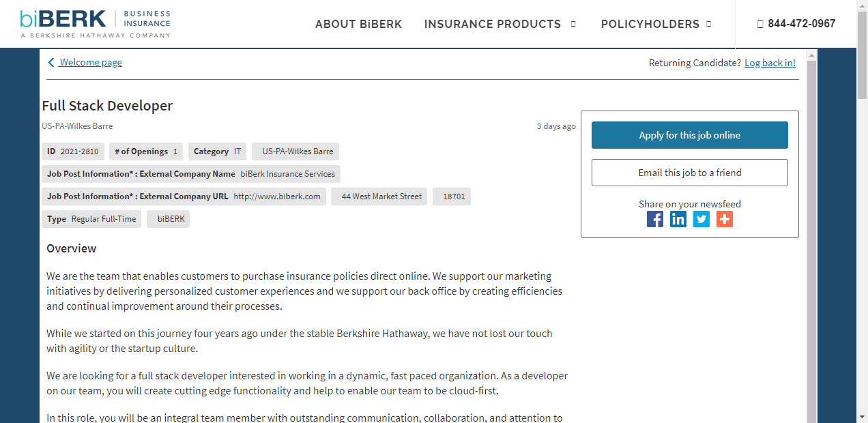Click the ID 2021-2810 tag

tap(73, 151)
